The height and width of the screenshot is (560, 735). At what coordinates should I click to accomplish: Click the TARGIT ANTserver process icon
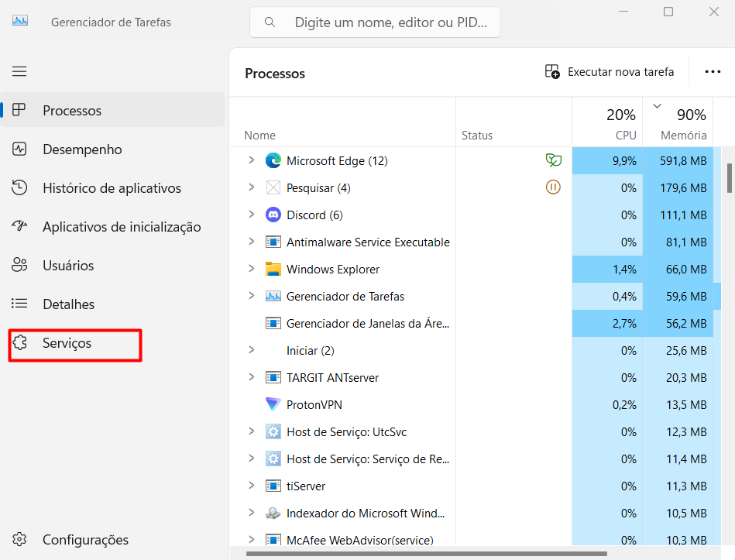pos(273,377)
